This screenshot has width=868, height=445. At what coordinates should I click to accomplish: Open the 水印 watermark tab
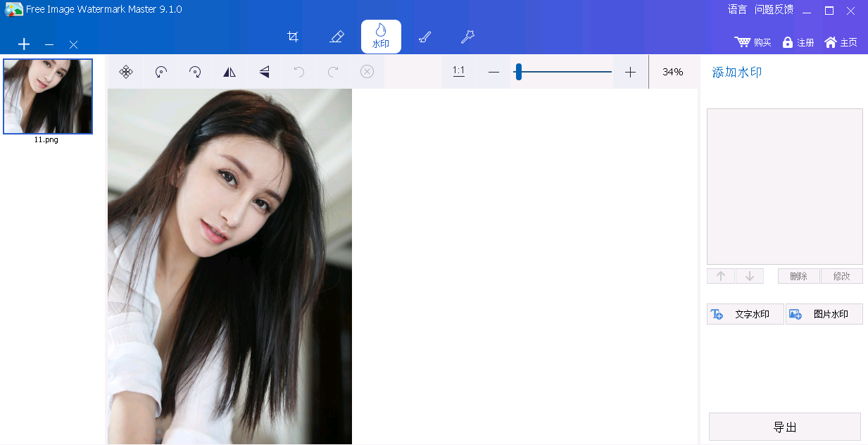(381, 37)
